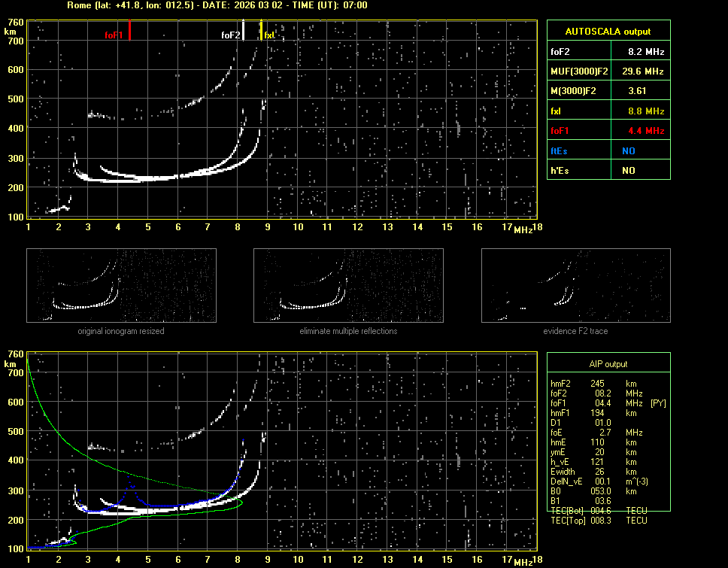The height and width of the screenshot is (568, 728).
Task: Select the yellow fxI 8.8 MHz value
Action: click(645, 111)
